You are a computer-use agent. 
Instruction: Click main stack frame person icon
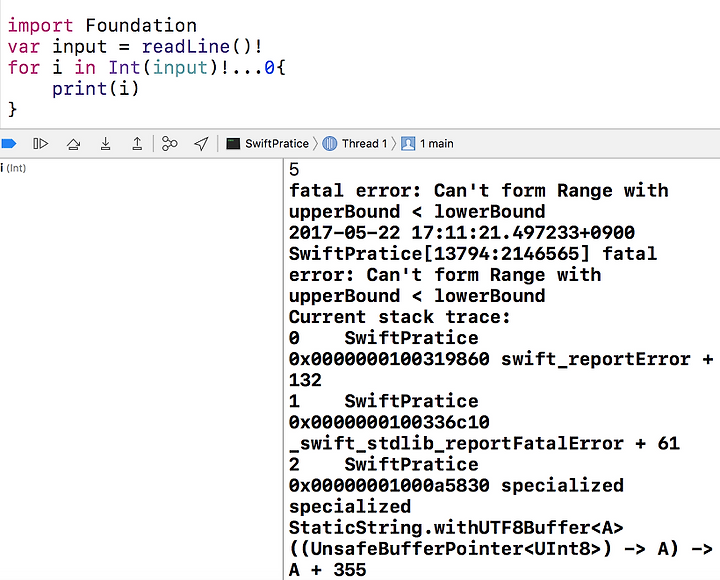pyautogui.click(x=408, y=144)
